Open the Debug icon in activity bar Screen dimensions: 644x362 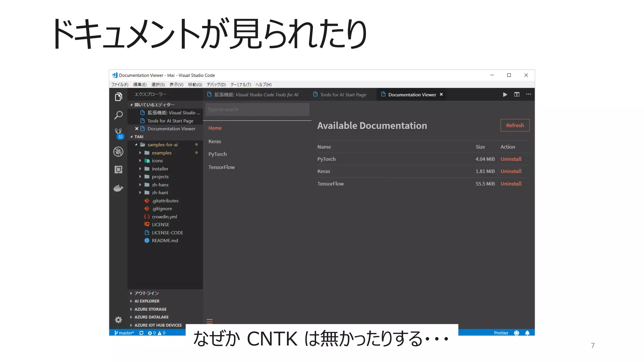(x=118, y=152)
